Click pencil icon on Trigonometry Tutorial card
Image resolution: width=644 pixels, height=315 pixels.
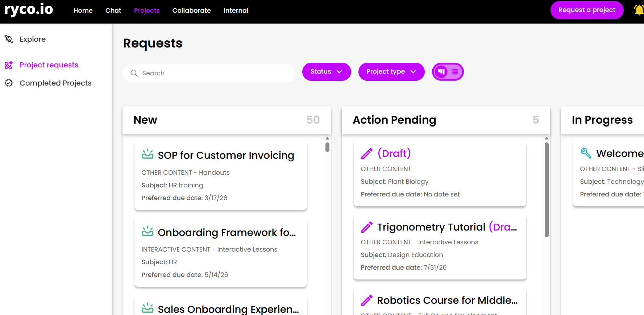pyautogui.click(x=367, y=227)
